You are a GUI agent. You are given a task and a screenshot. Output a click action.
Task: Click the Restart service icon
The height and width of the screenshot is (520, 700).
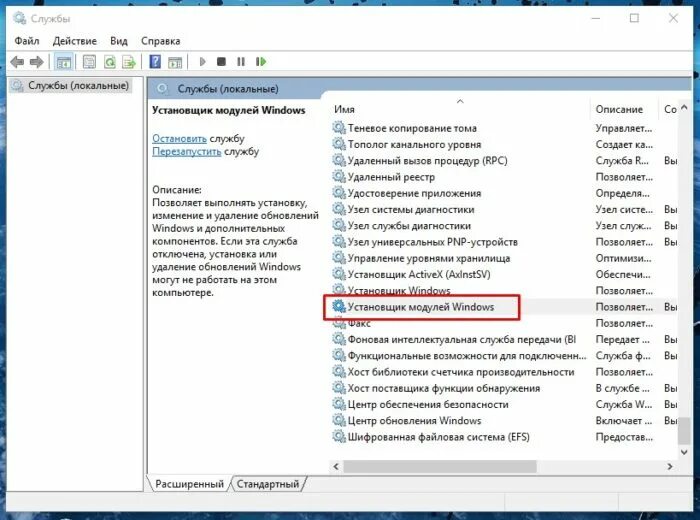tap(261, 62)
